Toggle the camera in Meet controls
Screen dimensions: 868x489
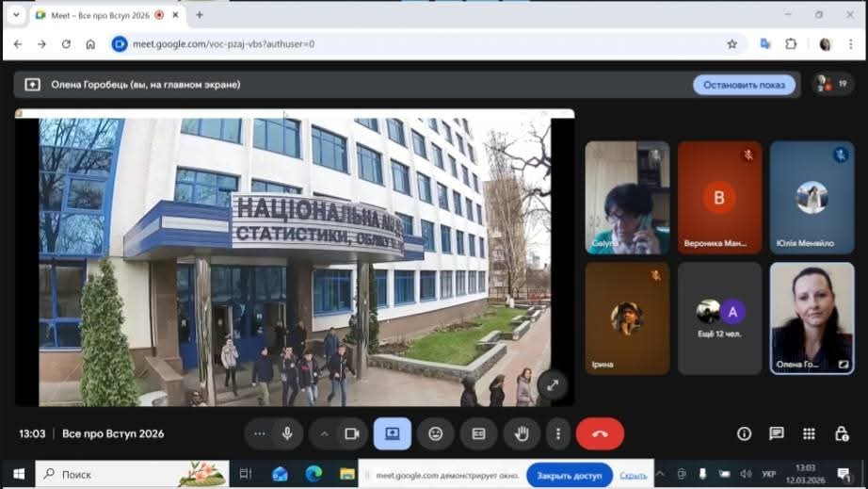[351, 433]
